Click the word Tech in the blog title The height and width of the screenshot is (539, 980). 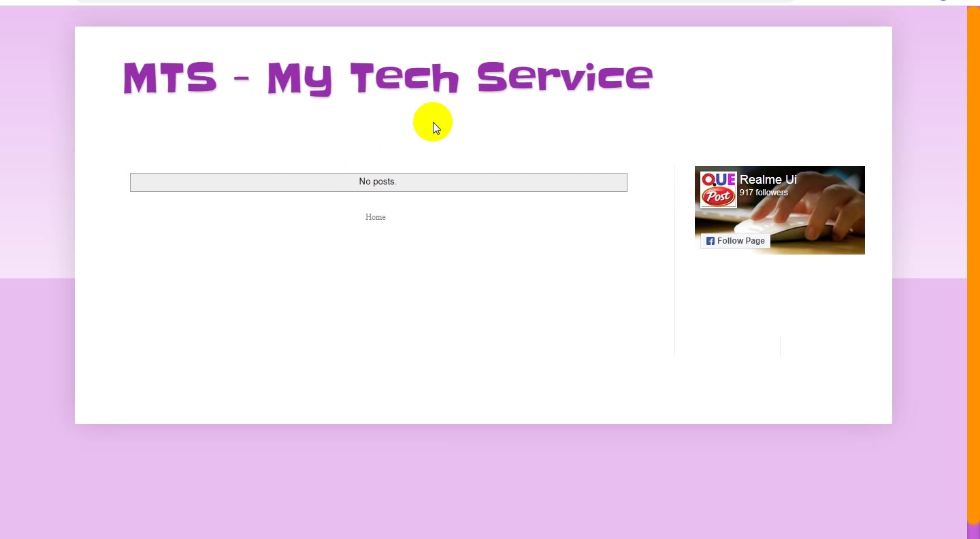[x=405, y=78]
